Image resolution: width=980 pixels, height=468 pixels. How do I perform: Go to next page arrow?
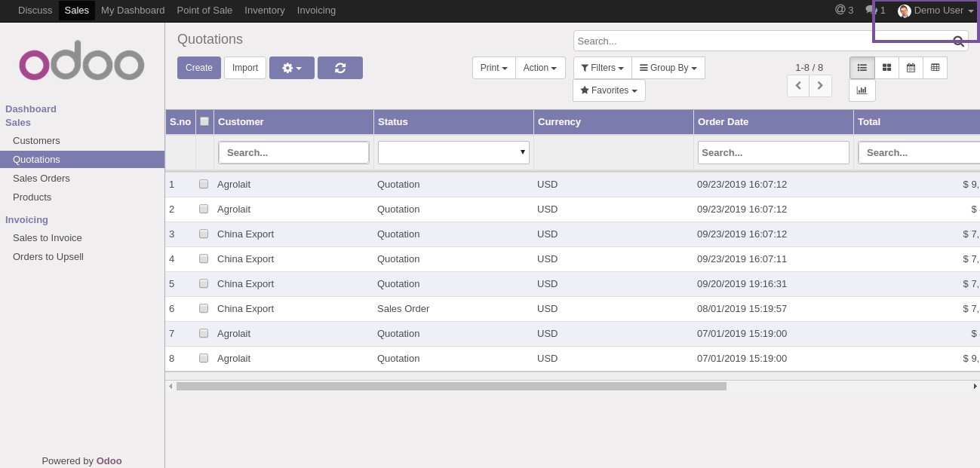[820, 86]
